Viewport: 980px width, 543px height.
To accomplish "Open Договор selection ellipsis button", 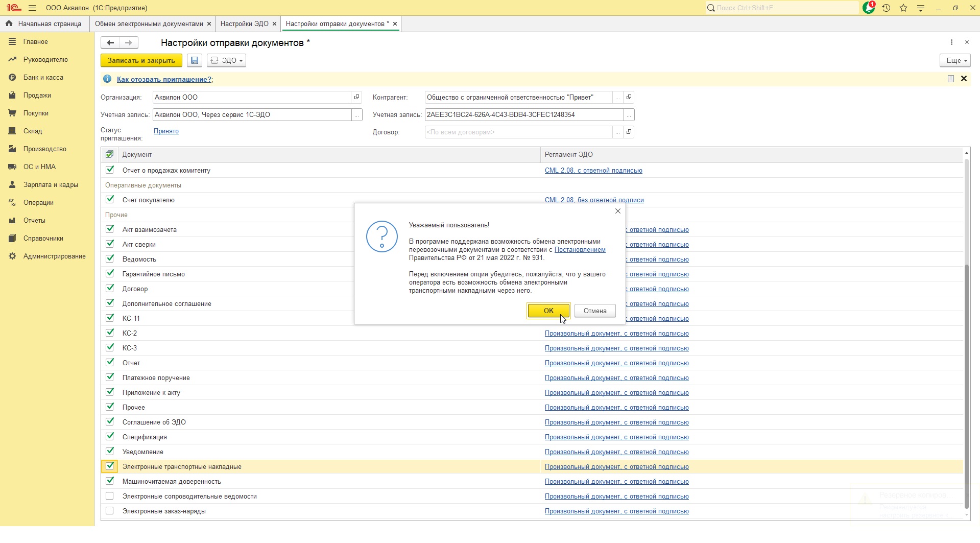I will pos(618,132).
